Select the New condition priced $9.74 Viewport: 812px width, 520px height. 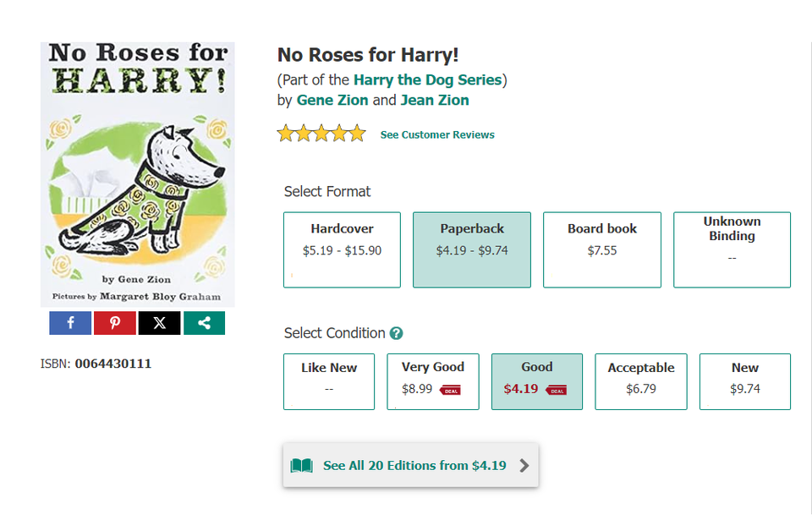click(744, 381)
